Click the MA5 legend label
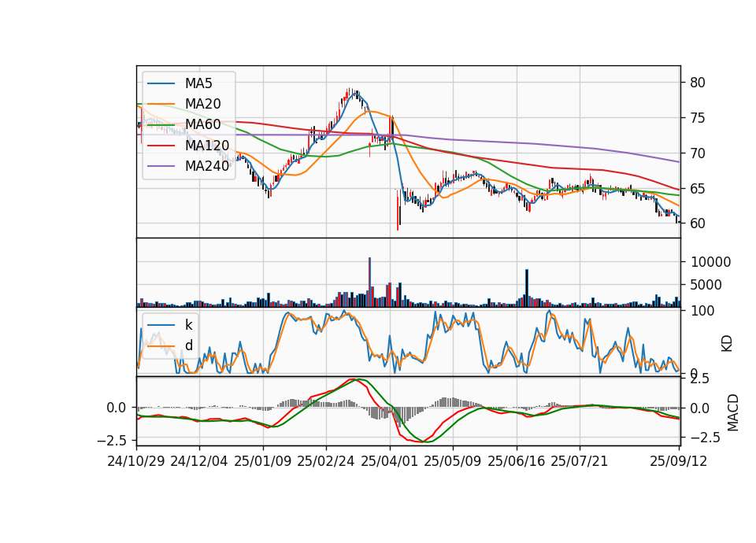Viewport: 756px width, 543px height. (x=198, y=83)
